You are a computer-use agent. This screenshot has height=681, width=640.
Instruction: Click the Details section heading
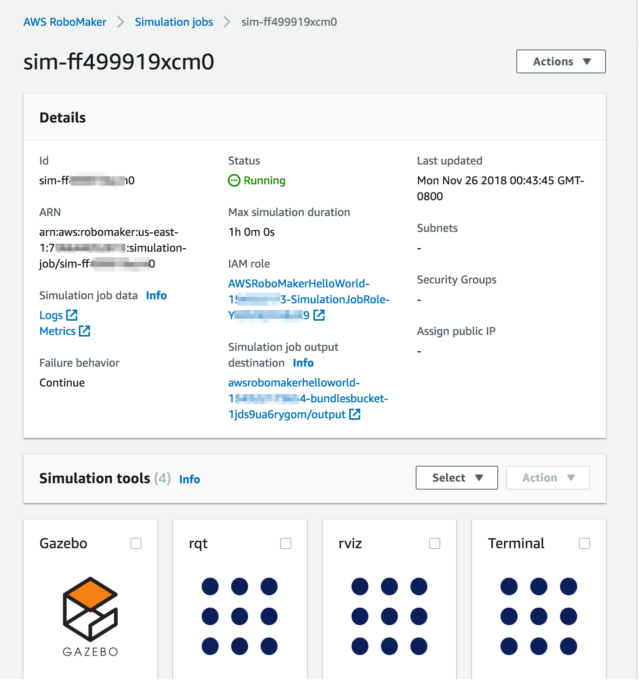click(x=63, y=118)
